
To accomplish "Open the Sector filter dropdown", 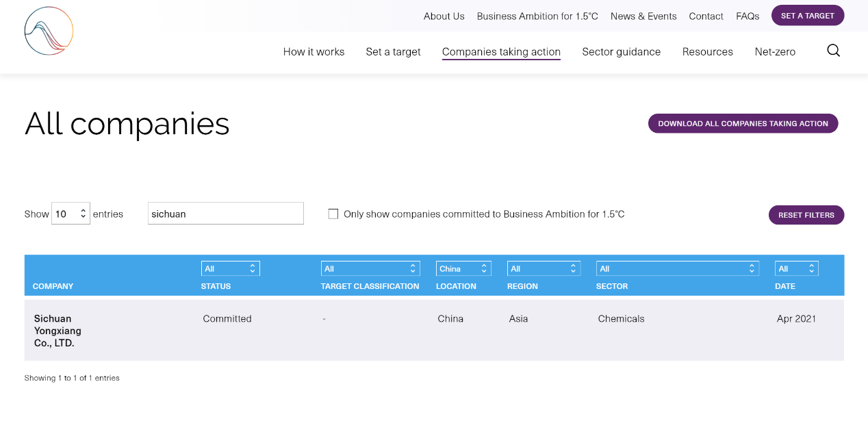I will coord(677,268).
